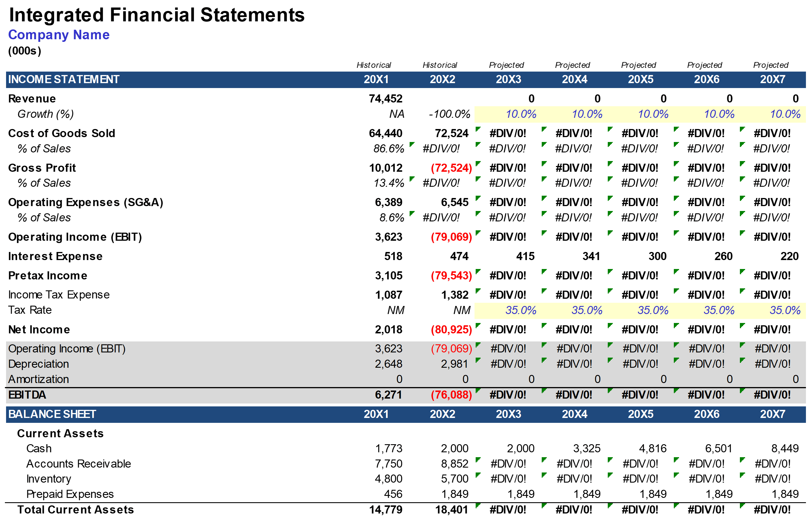Select Net Income 20X1 value 2,018

(389, 330)
